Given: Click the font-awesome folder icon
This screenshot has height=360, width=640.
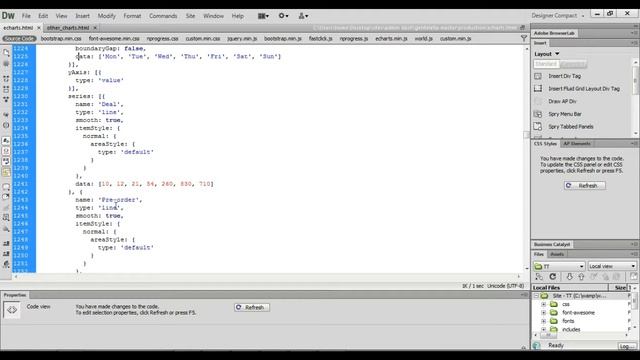Looking at the screenshot, I should coord(554,313).
